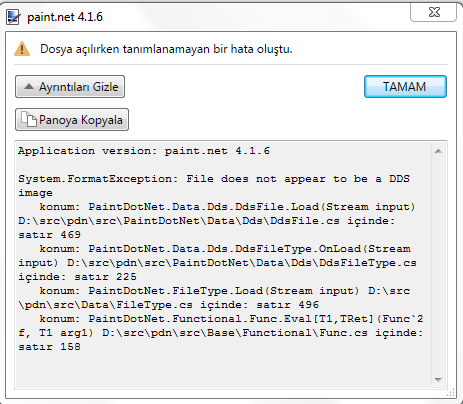Click the paint.net app icon in title bar
The height and width of the screenshot is (404, 463).
pos(14,17)
